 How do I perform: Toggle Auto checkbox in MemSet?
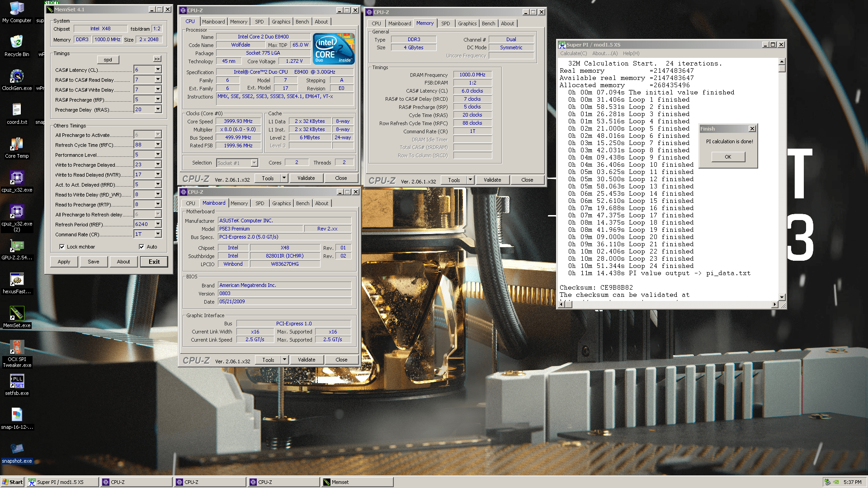coord(142,247)
